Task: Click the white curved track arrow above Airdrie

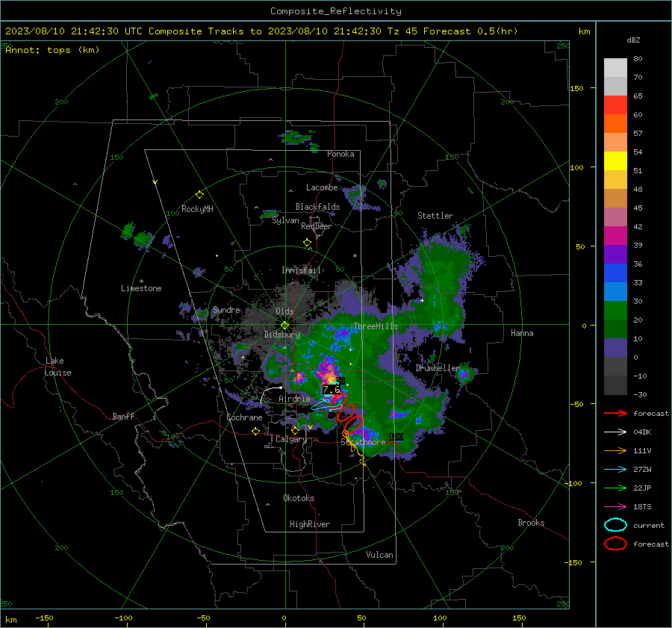Action: click(270, 394)
